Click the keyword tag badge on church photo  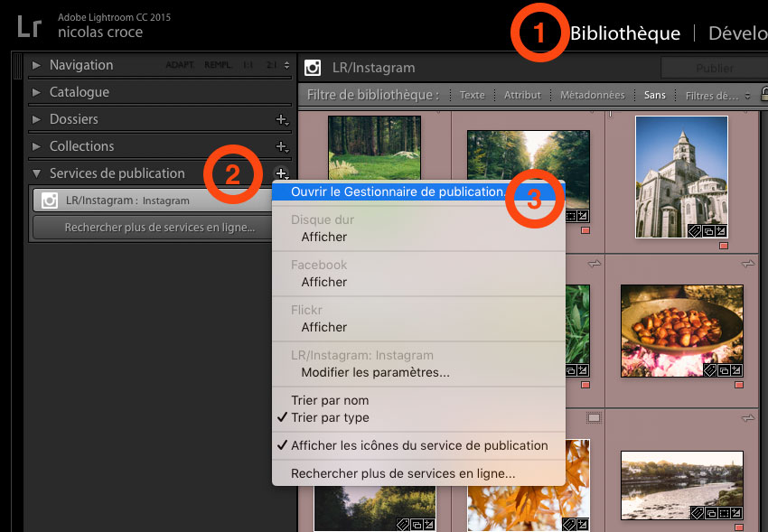click(695, 231)
